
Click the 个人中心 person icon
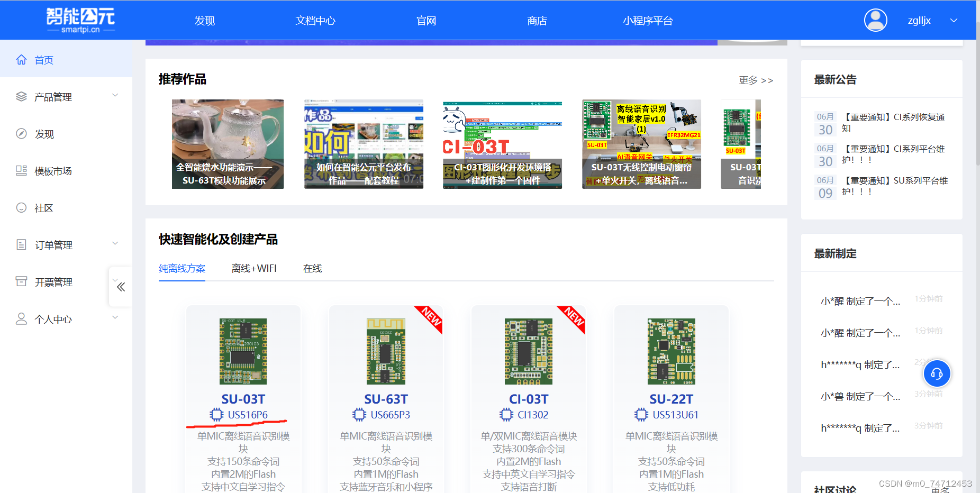tap(21, 319)
